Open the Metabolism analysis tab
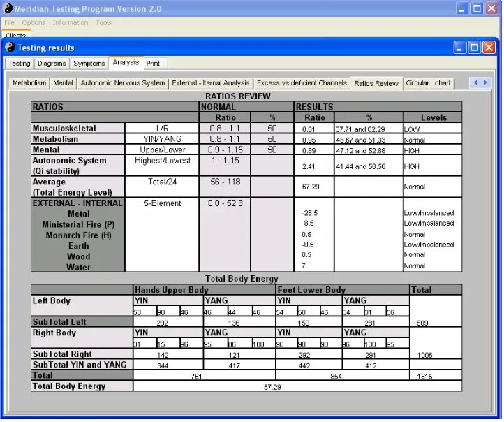The image size is (504, 422). coord(29,83)
